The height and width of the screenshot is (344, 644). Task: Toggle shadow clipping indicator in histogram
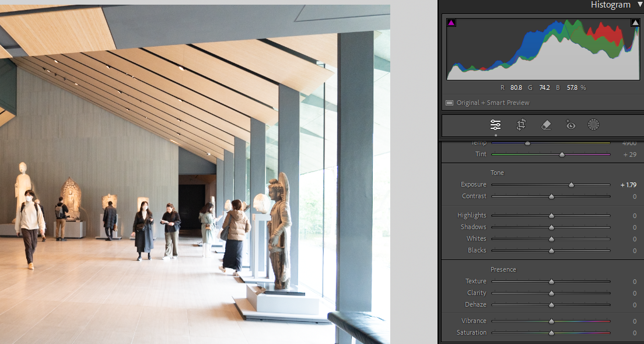click(x=452, y=23)
